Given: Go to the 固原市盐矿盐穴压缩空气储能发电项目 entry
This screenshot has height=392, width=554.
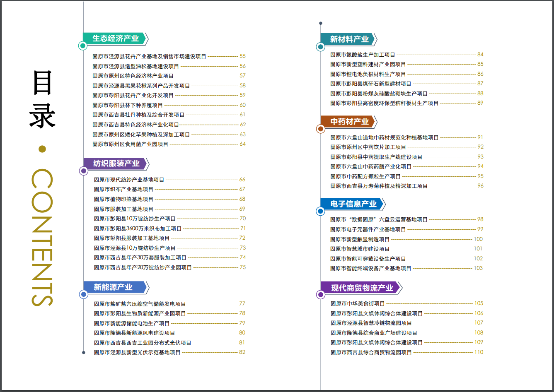Looking at the screenshot, I should pyautogui.click(x=140, y=304).
